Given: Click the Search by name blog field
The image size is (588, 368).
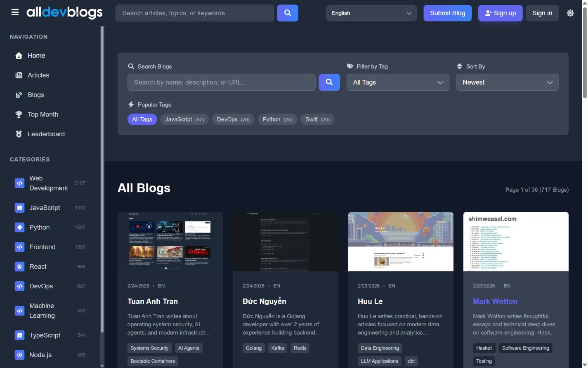Looking at the screenshot, I should (222, 82).
